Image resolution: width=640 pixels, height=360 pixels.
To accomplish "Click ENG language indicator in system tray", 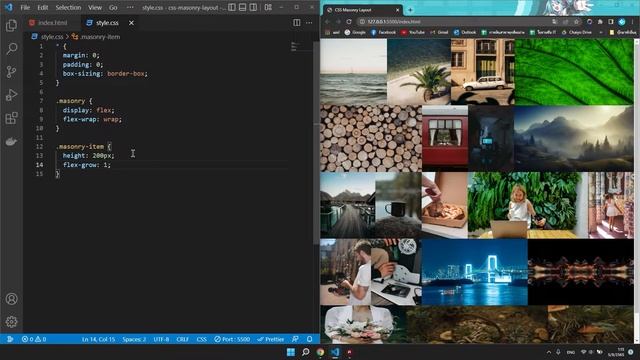I will pos(571,352).
